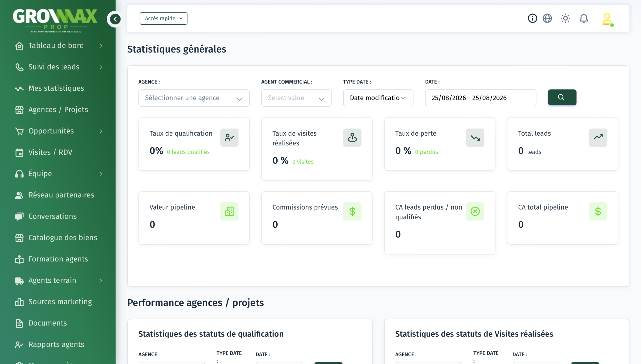Go to Agences / Projets
641x364 pixels.
coord(58,109)
